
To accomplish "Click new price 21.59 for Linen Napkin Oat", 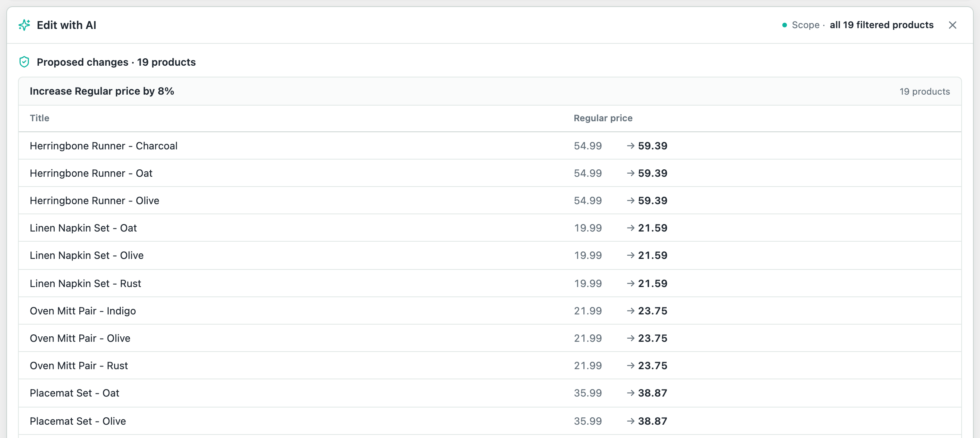I will [653, 228].
